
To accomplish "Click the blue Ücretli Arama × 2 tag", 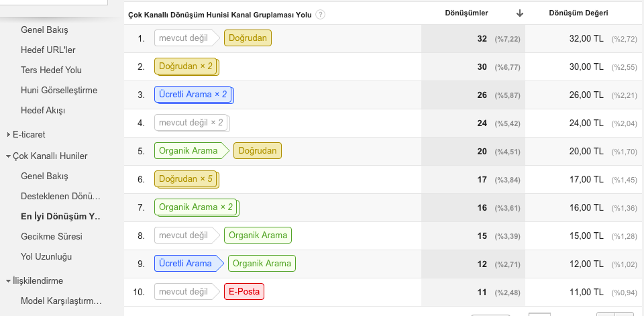I will (194, 95).
